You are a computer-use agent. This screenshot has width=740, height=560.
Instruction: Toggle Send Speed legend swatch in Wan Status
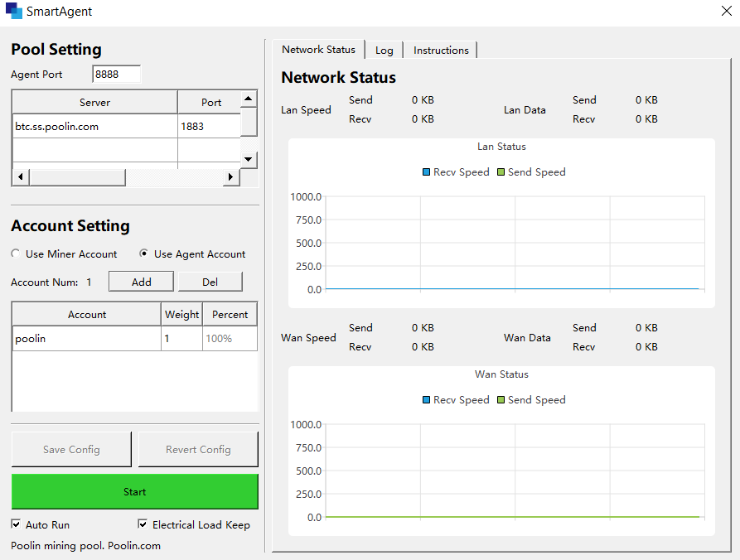[x=501, y=400]
